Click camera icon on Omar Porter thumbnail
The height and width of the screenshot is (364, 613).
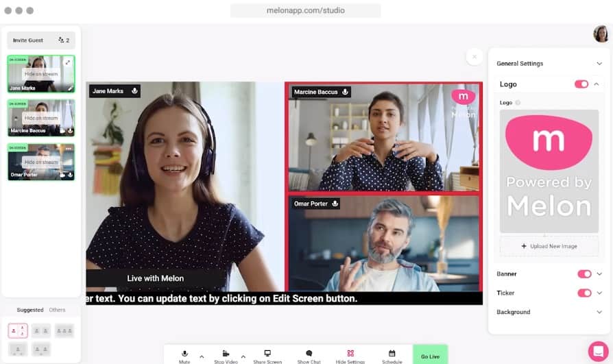62,175
